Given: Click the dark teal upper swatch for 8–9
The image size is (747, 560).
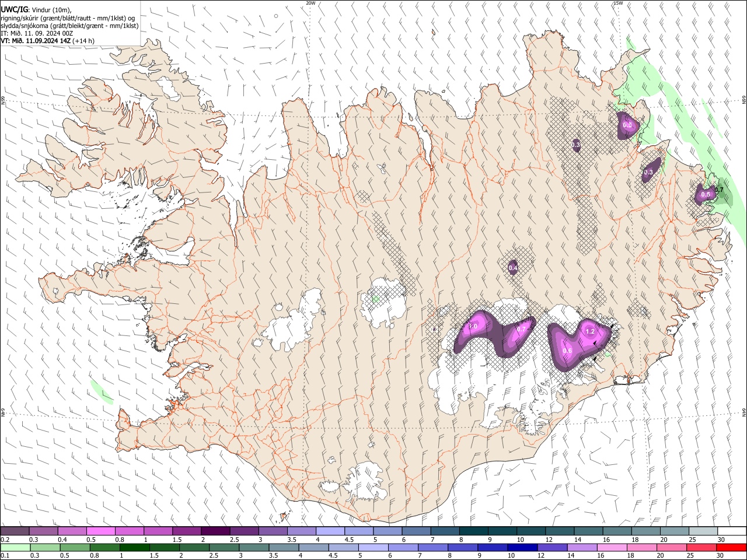Looking at the screenshot, I should point(473,531).
